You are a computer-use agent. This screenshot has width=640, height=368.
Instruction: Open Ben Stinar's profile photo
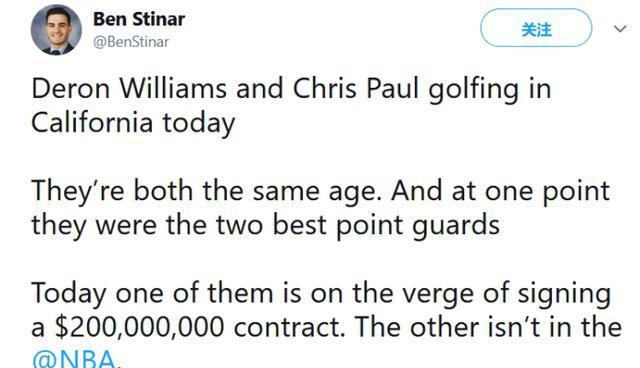(56, 30)
